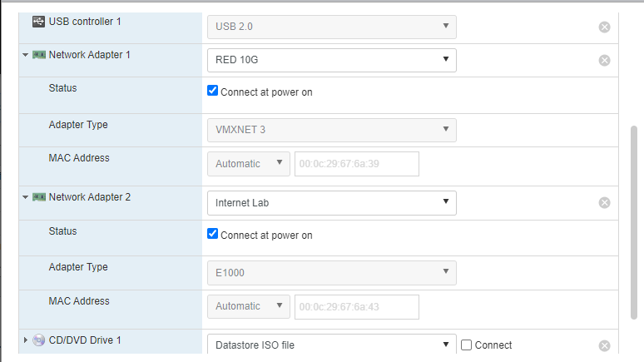Collapse the Network Adapter 2 section
The image size is (644, 362).
point(26,198)
